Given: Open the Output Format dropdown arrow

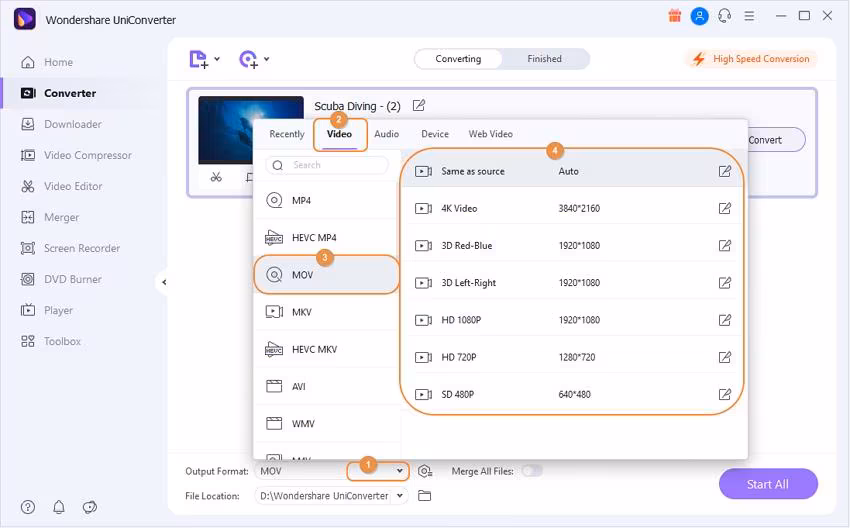Looking at the screenshot, I should (x=400, y=471).
